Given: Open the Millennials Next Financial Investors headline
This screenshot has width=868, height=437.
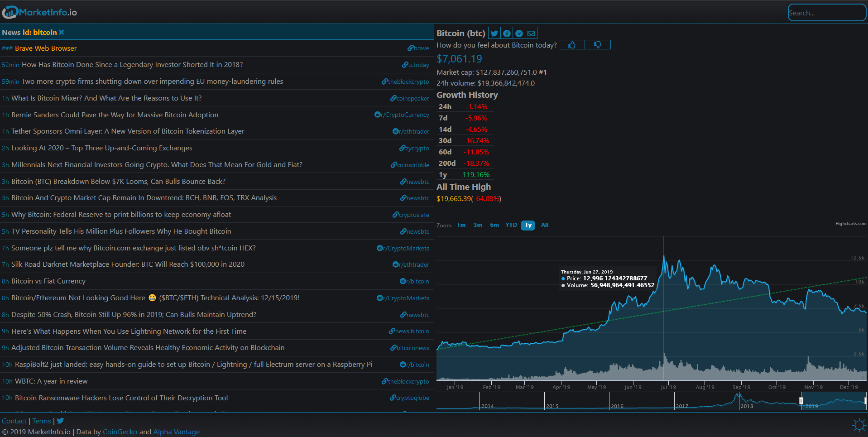Looking at the screenshot, I should click(x=157, y=165).
